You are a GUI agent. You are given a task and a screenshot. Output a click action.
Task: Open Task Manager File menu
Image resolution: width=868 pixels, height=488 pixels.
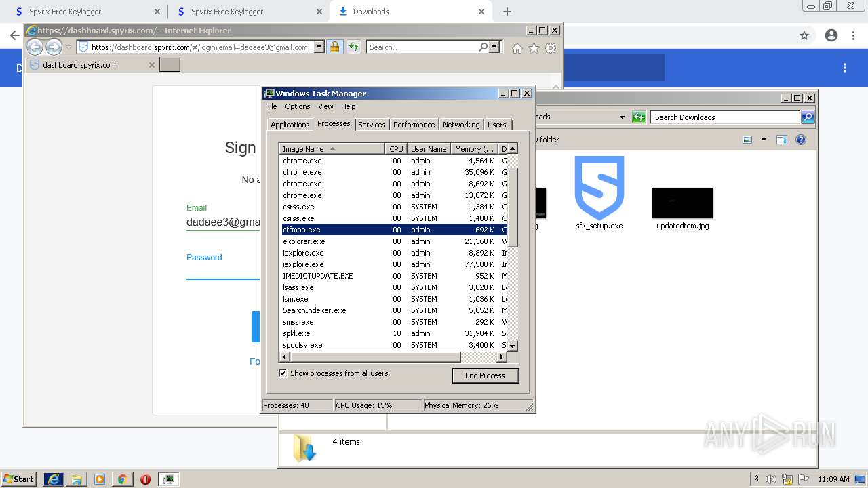[271, 106]
